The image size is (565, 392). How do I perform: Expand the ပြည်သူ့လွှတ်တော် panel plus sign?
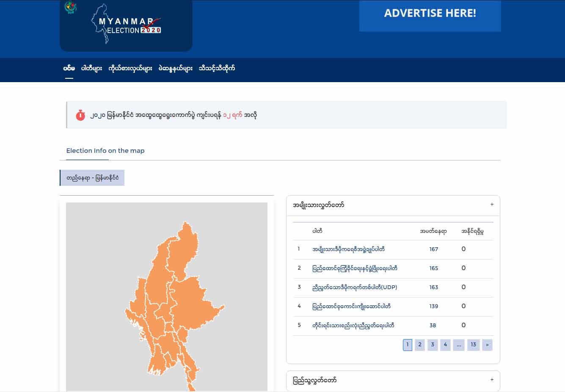[x=492, y=380]
